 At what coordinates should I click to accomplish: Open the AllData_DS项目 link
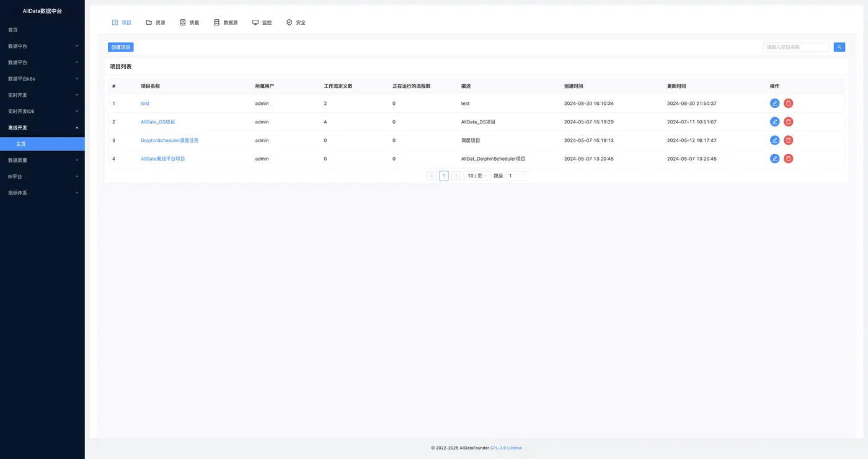point(158,122)
